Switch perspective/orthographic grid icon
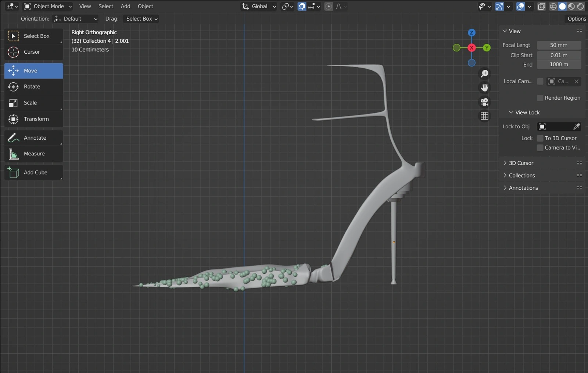The image size is (588, 373). point(484,116)
